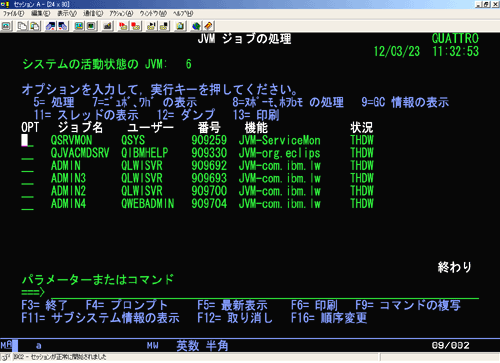Click the F3= 終了 function key label
Screen dimensions: 500x363
(44, 305)
